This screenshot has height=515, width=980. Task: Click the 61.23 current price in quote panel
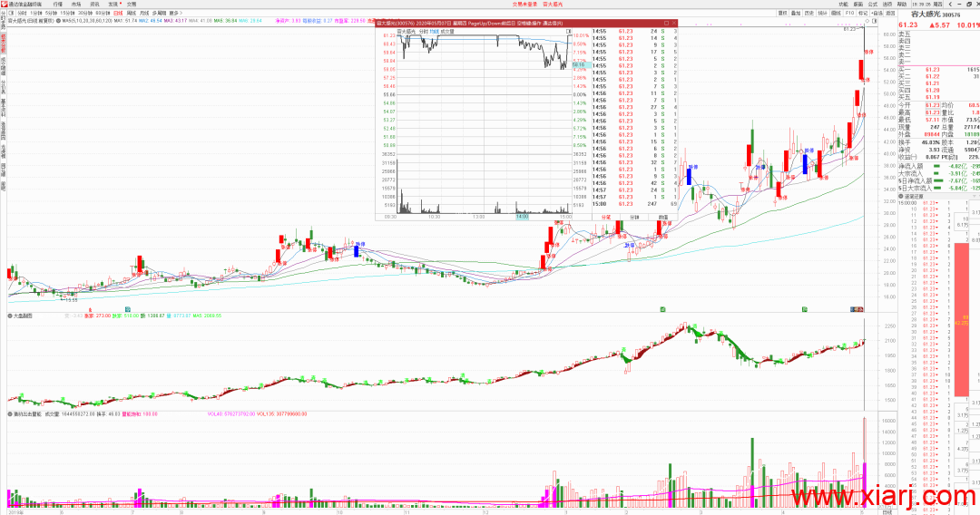pyautogui.click(x=908, y=25)
